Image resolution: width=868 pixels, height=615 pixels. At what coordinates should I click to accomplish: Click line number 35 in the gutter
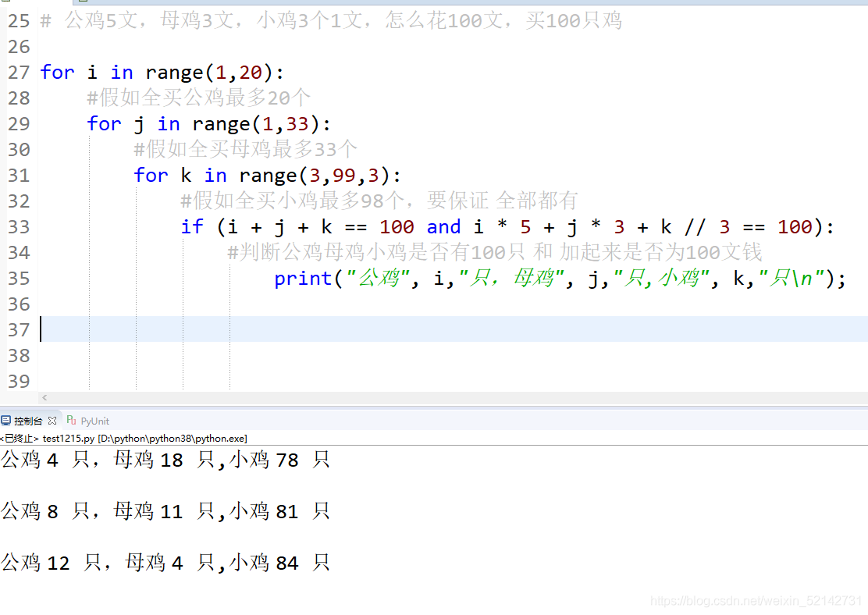[19, 279]
